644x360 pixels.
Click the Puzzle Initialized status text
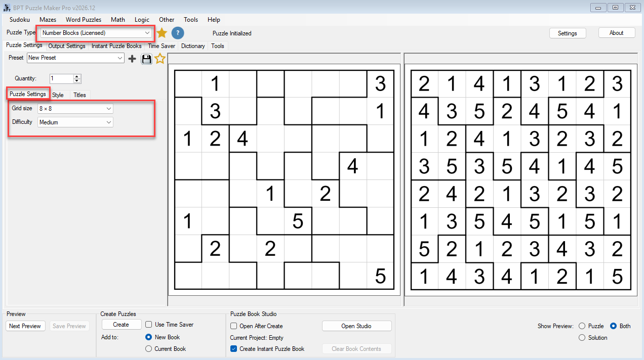232,33
